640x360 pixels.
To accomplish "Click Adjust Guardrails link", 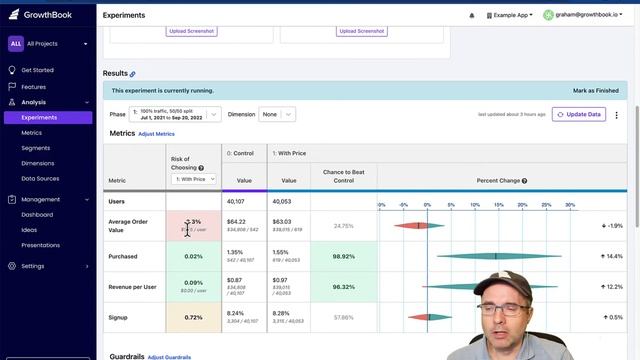I will pos(169,357).
